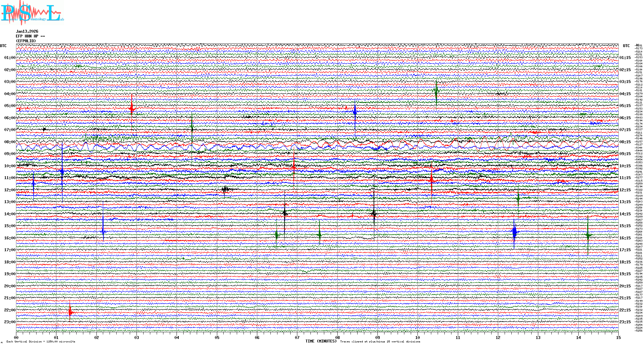This screenshot has height=346, width=644.
Task: Click the left UTC axis label
Action: 3,46
